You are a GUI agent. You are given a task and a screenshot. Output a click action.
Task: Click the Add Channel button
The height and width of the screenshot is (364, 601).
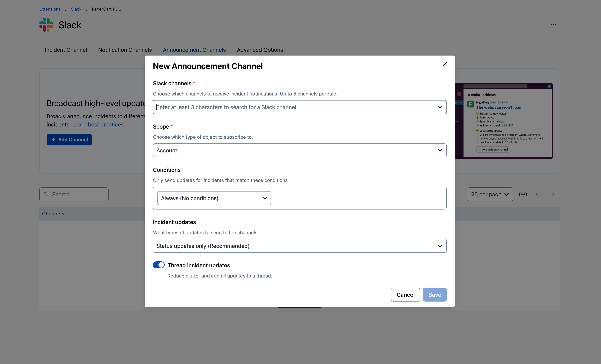click(x=69, y=140)
